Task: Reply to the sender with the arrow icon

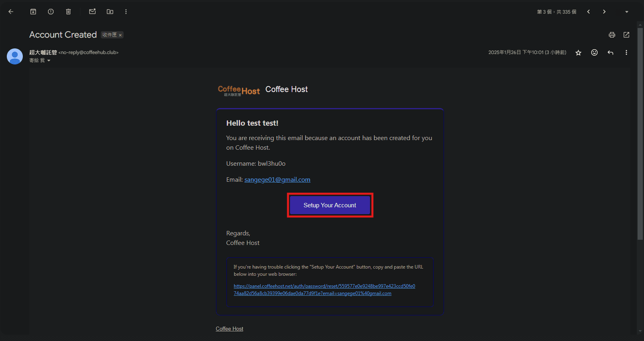Action: (x=610, y=52)
